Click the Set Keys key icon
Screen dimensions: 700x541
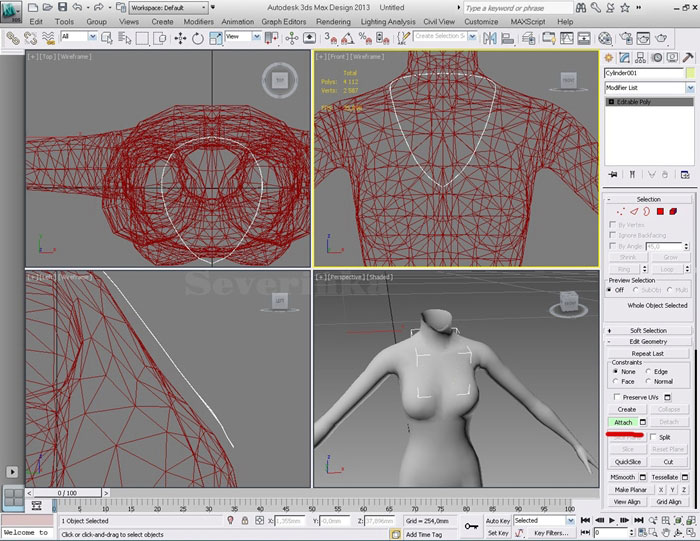(471, 526)
